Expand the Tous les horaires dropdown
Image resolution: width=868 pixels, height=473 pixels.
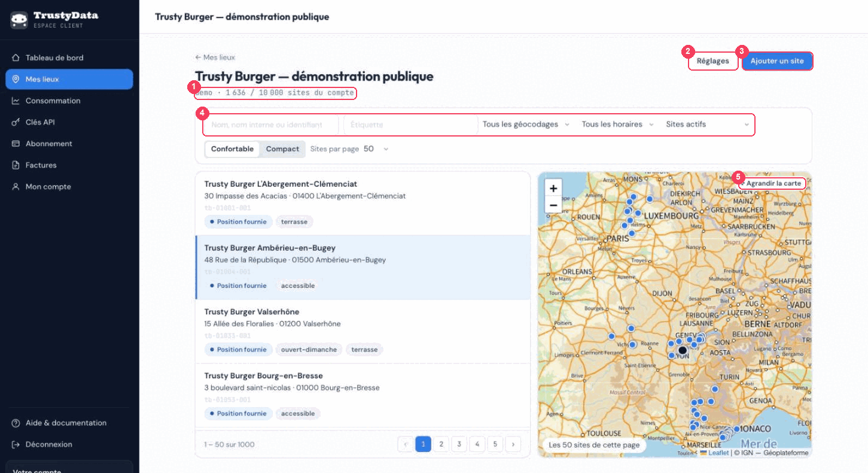coord(618,125)
